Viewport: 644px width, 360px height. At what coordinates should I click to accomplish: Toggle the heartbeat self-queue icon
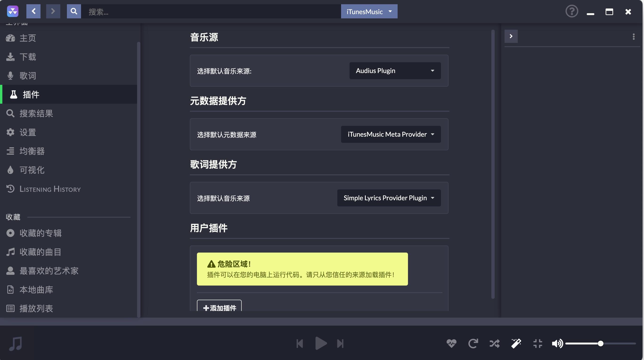coord(452,344)
